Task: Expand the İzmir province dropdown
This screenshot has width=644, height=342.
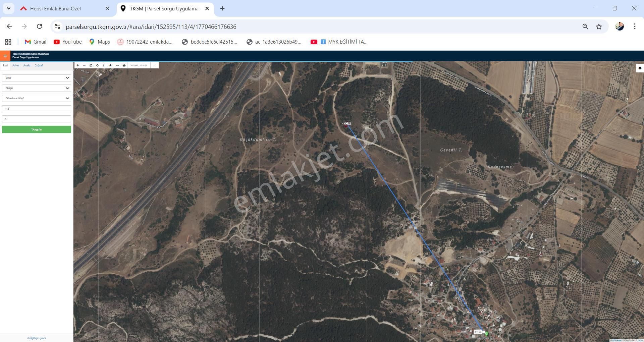Action: tap(36, 78)
